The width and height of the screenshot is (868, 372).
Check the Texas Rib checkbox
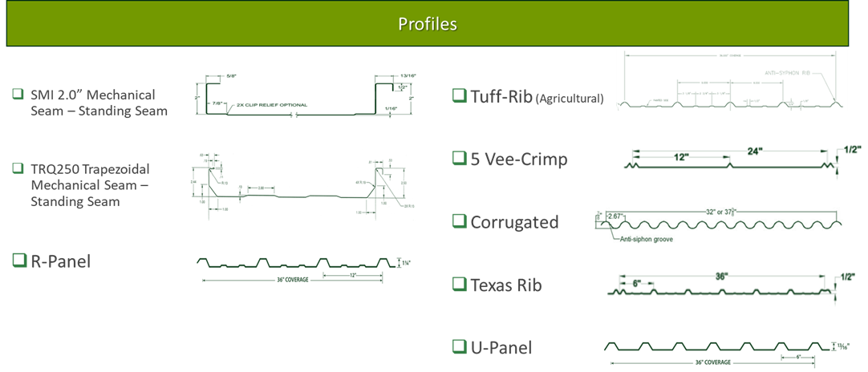(x=459, y=284)
